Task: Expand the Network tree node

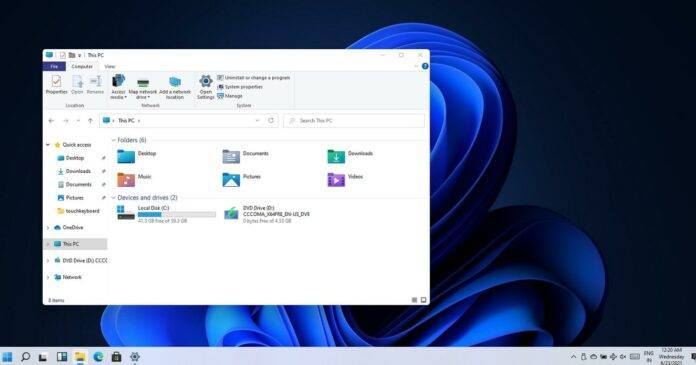Action: (x=48, y=277)
